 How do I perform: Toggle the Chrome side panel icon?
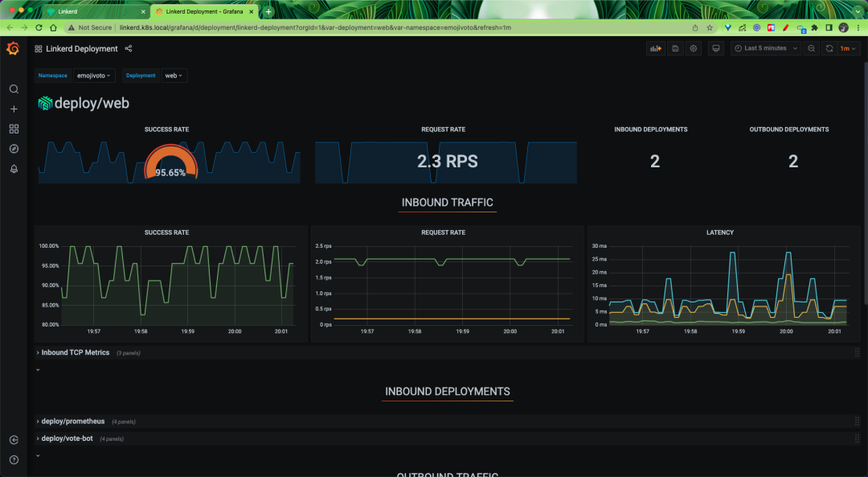click(x=829, y=27)
